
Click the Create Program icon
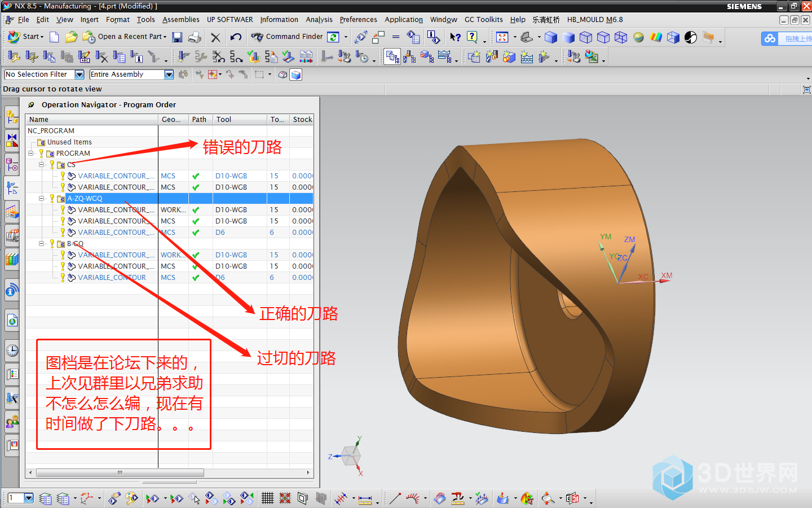pos(474,56)
